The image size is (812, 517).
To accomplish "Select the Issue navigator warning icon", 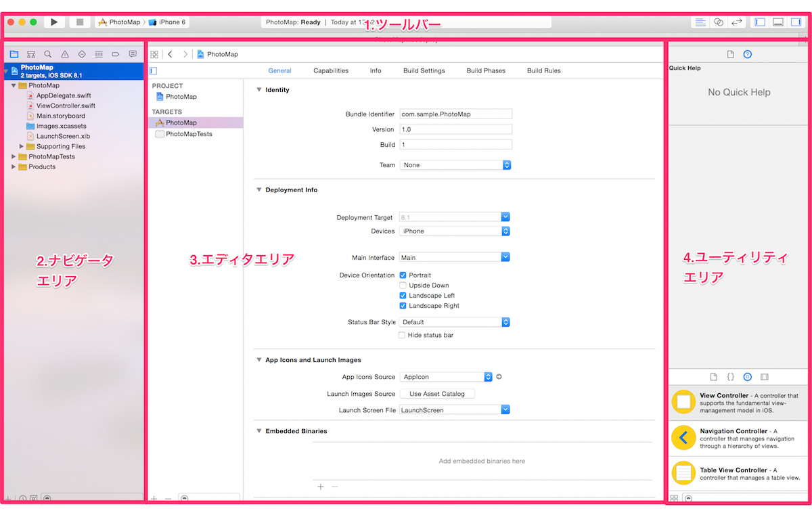I will tap(64, 53).
